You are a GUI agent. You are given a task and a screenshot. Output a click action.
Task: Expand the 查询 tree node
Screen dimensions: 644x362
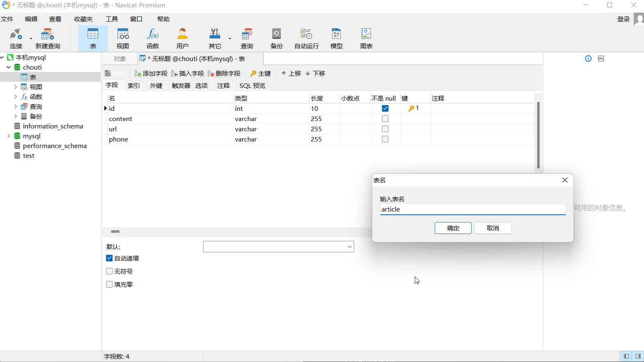point(16,106)
